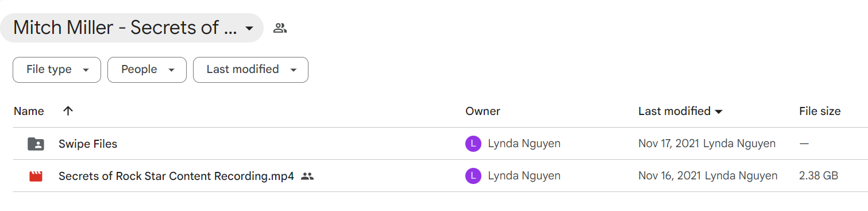
Task: Open the folder title dropdown arrow
Action: tap(249, 28)
